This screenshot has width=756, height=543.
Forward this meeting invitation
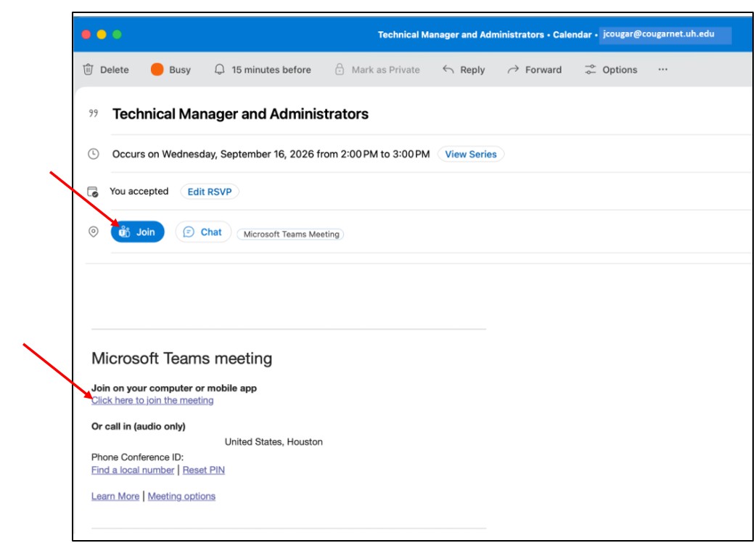[534, 70]
